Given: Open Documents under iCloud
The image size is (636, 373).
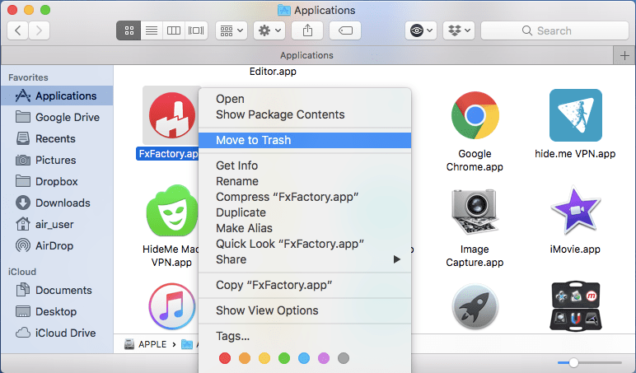Looking at the screenshot, I should pyautogui.click(x=57, y=290).
